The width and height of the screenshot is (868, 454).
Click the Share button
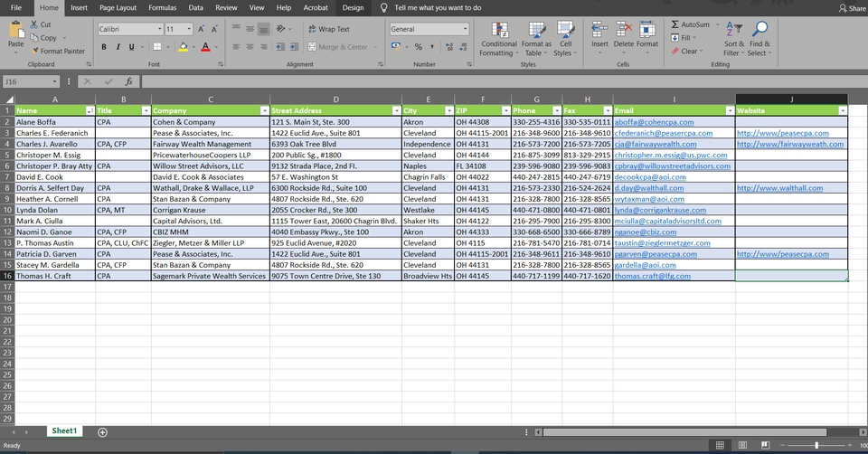pos(852,8)
